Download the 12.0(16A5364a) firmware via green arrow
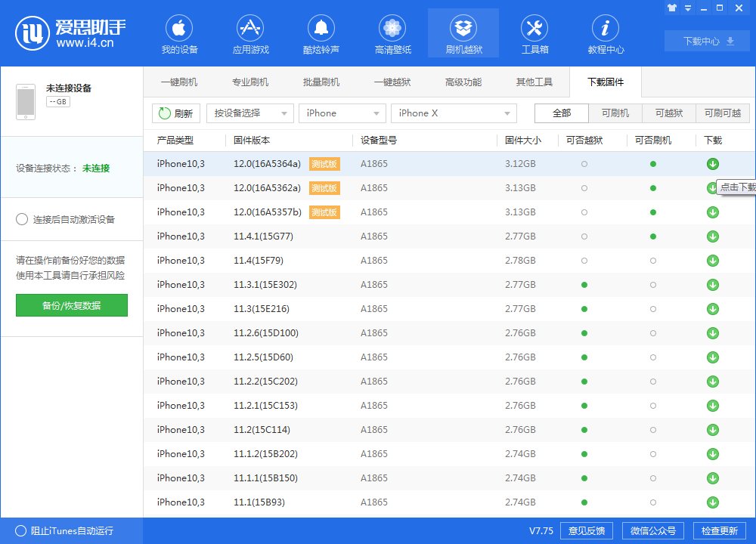Viewport: 756px width, 544px height. coord(712,163)
